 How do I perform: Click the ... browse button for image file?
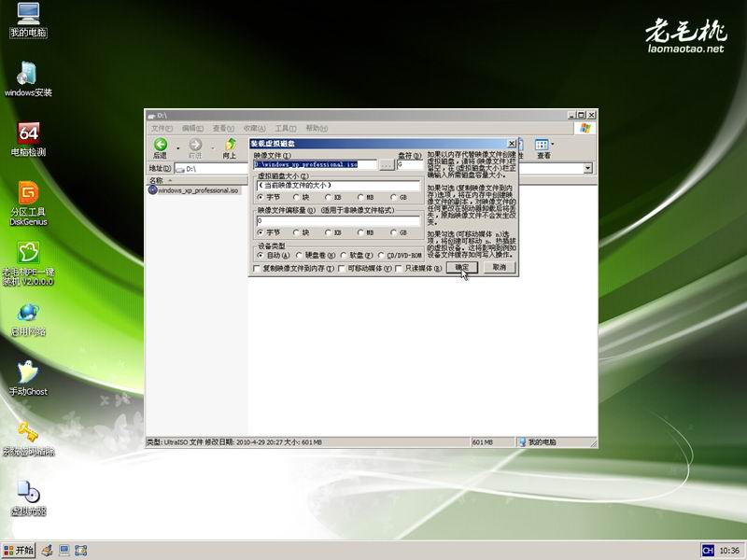[387, 165]
